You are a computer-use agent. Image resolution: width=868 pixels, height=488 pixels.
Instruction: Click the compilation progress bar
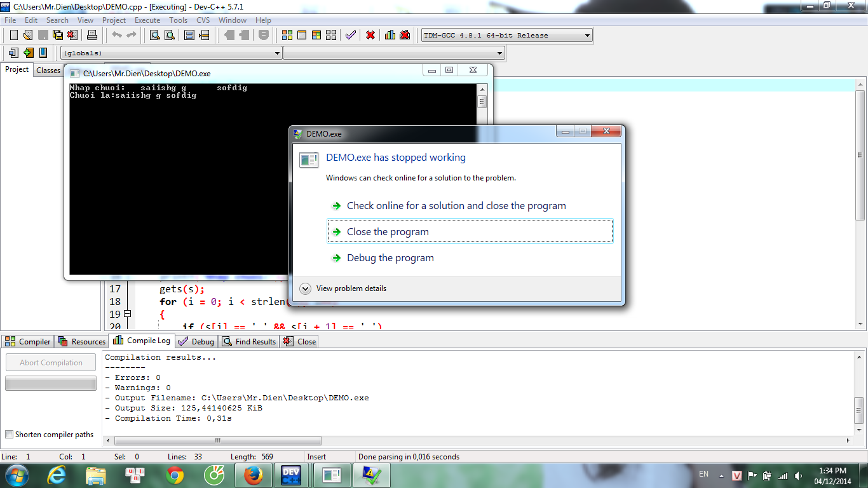click(x=51, y=383)
